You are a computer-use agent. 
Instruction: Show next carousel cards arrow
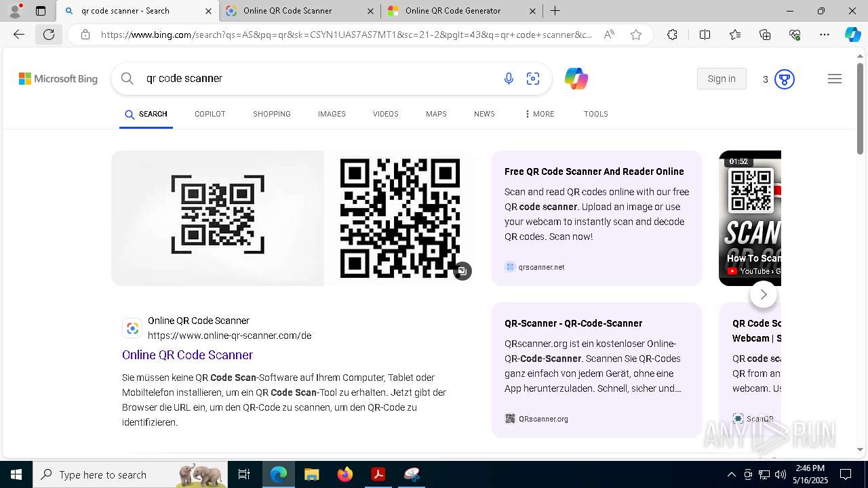click(764, 294)
